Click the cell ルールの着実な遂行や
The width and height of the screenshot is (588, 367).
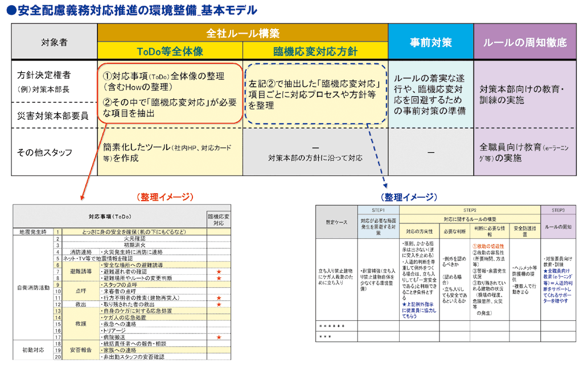coord(430,95)
